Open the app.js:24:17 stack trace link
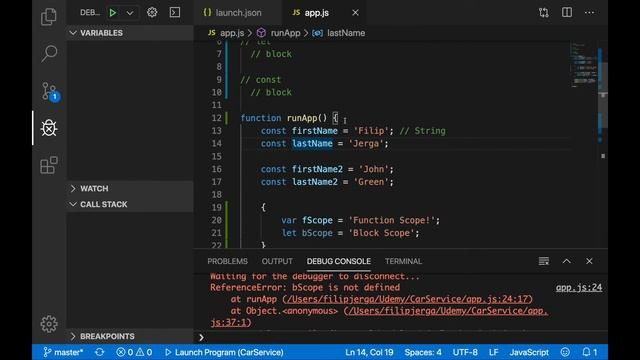The image size is (640, 360). (x=408, y=299)
